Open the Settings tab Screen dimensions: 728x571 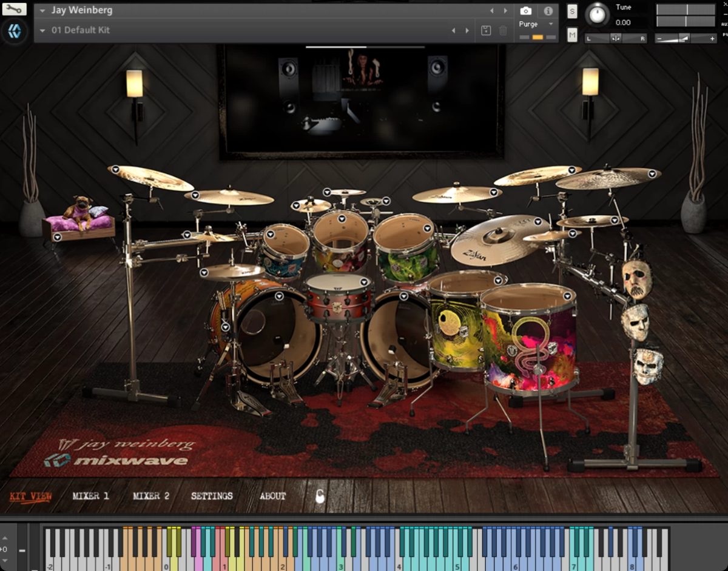(x=212, y=496)
